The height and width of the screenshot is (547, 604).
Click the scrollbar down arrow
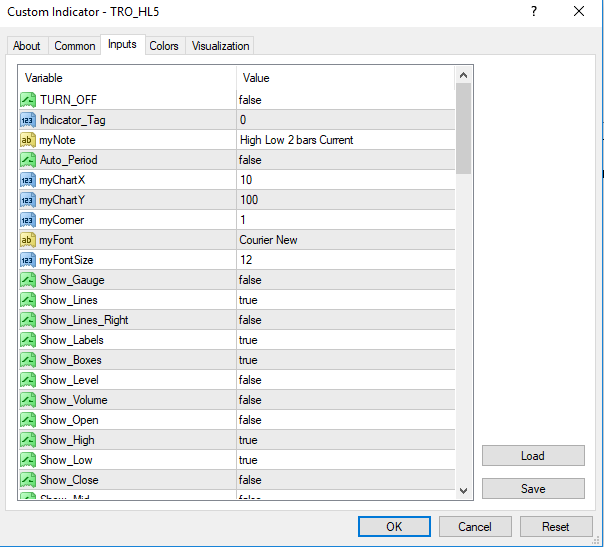click(x=463, y=491)
